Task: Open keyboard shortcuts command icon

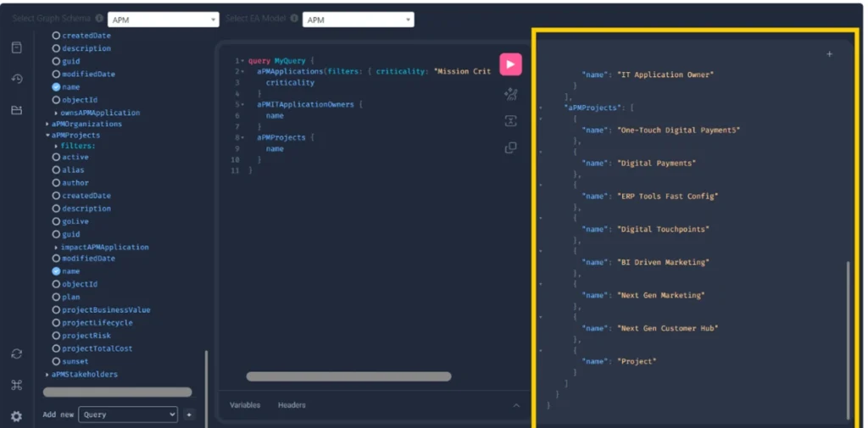Action: click(x=17, y=386)
